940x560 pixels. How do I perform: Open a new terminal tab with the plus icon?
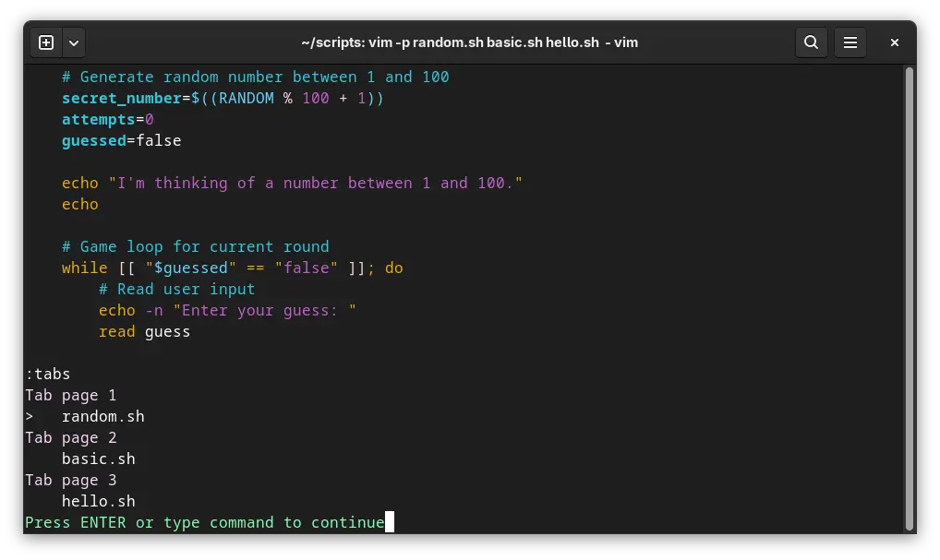click(44, 42)
